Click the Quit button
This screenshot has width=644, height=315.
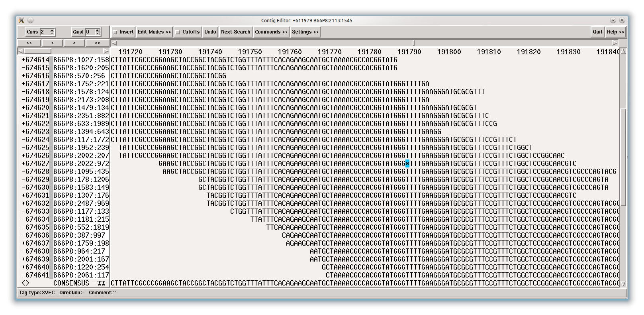(597, 32)
